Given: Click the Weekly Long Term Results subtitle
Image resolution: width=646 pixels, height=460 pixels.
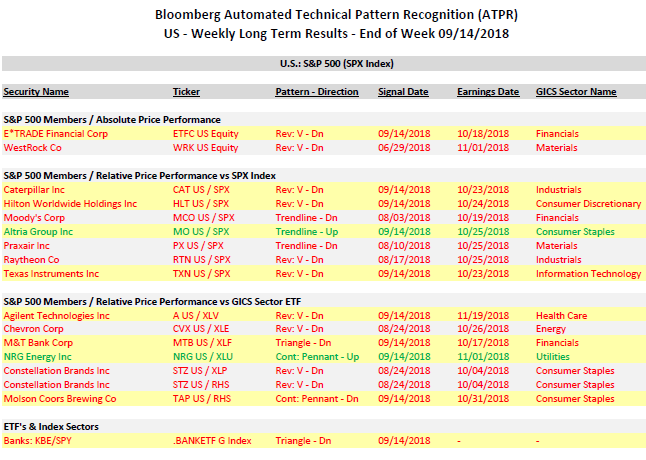Looking at the screenshot, I should click(x=336, y=33).
